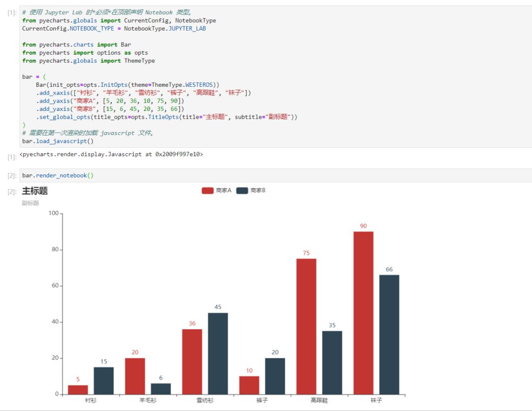532x411 pixels.
Task: Click the pyecharts Javascript output text line
Action: pyautogui.click(x=111, y=154)
